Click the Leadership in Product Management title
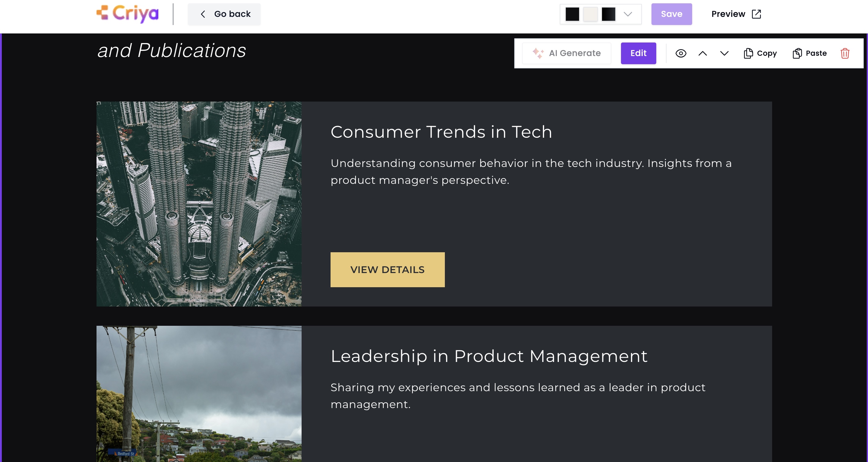The width and height of the screenshot is (868, 462). pos(489,356)
